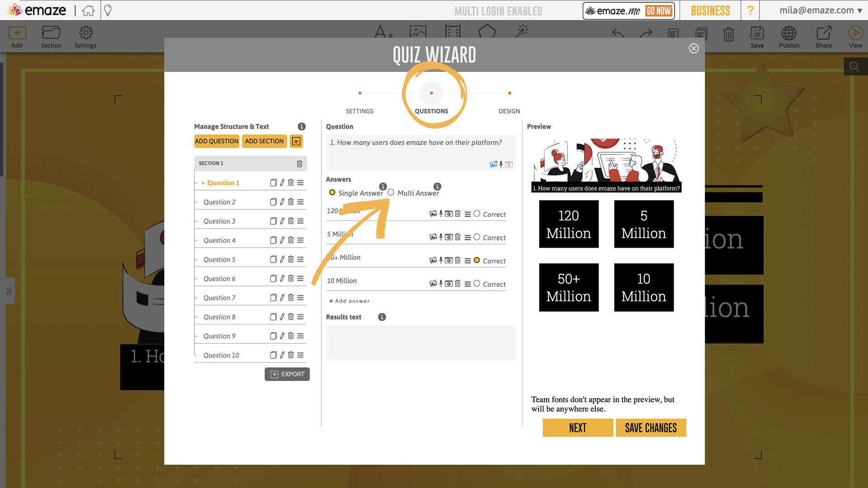868x488 pixels.
Task: Mark 120 Million answer as Correct
Action: coord(476,214)
